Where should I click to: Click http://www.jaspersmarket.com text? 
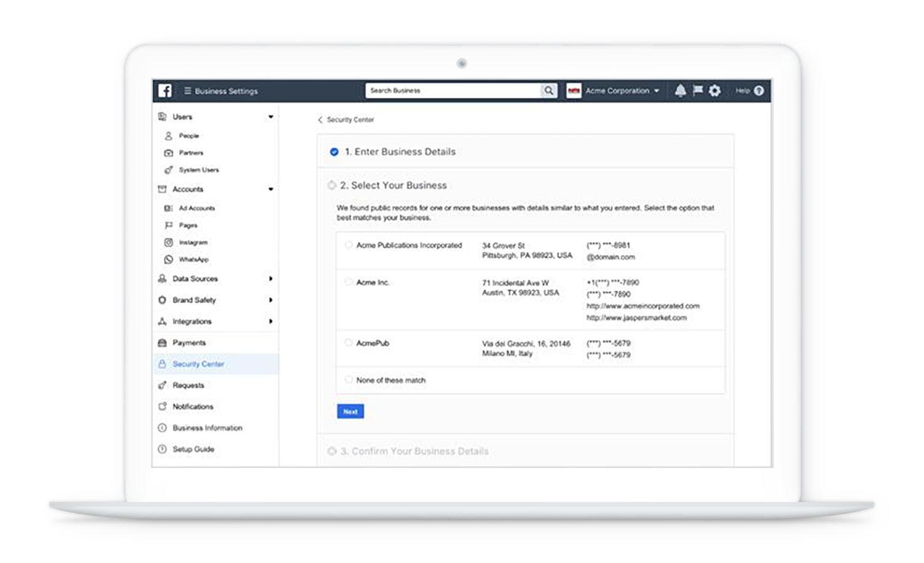click(x=636, y=318)
